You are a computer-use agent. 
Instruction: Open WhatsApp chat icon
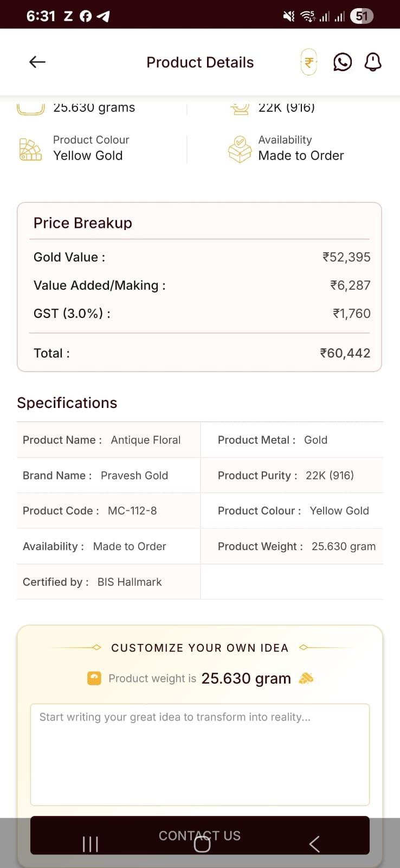pos(343,62)
